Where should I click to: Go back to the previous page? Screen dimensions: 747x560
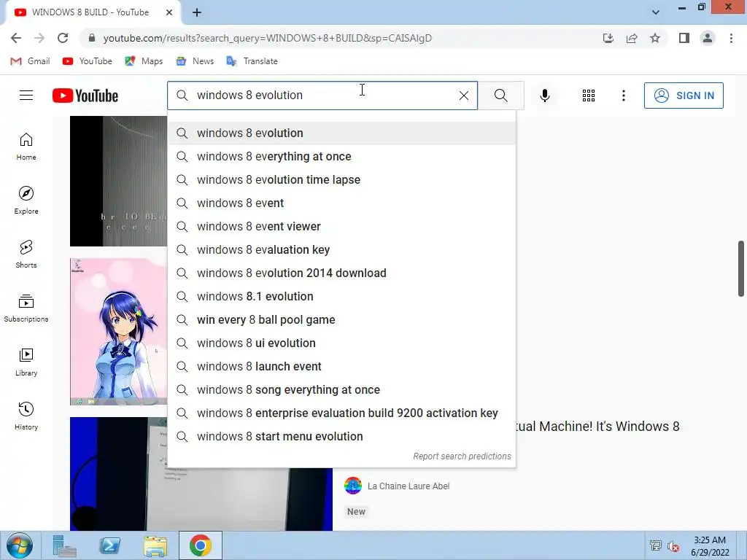click(16, 38)
